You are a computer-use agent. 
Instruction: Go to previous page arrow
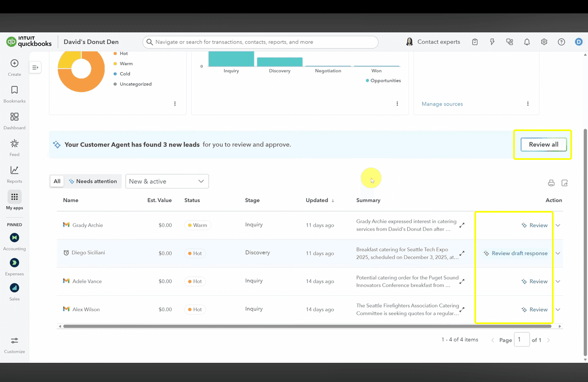pyautogui.click(x=493, y=340)
